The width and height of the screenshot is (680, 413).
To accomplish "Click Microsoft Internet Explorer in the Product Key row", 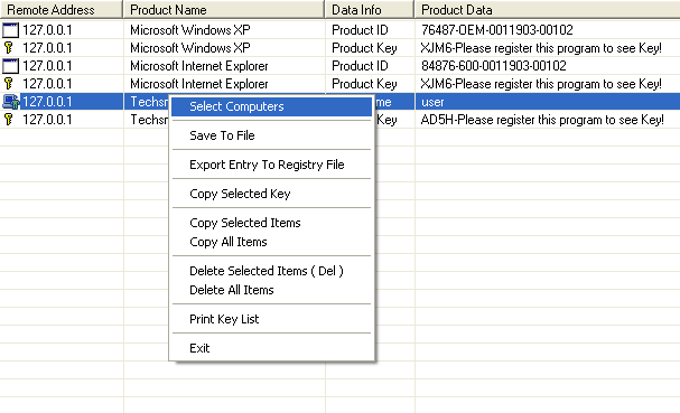I will click(199, 84).
